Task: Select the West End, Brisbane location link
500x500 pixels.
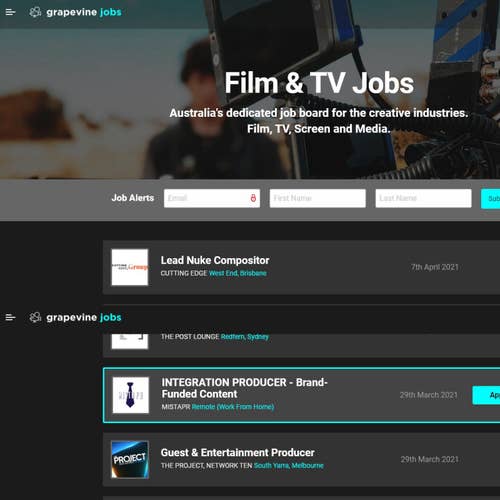Action: tap(238, 273)
